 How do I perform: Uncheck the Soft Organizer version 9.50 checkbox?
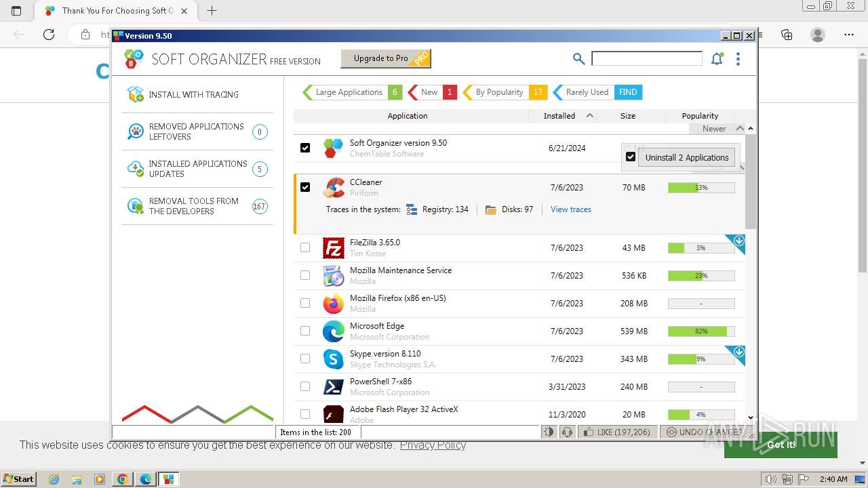click(x=305, y=148)
